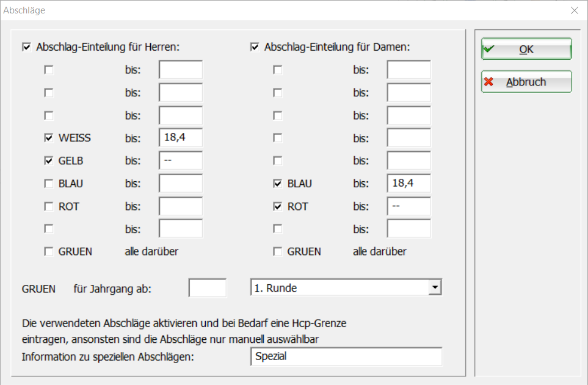This screenshot has width=588, height=385.
Task: Enable GRUEN tee for Herren
Action: click(49, 252)
